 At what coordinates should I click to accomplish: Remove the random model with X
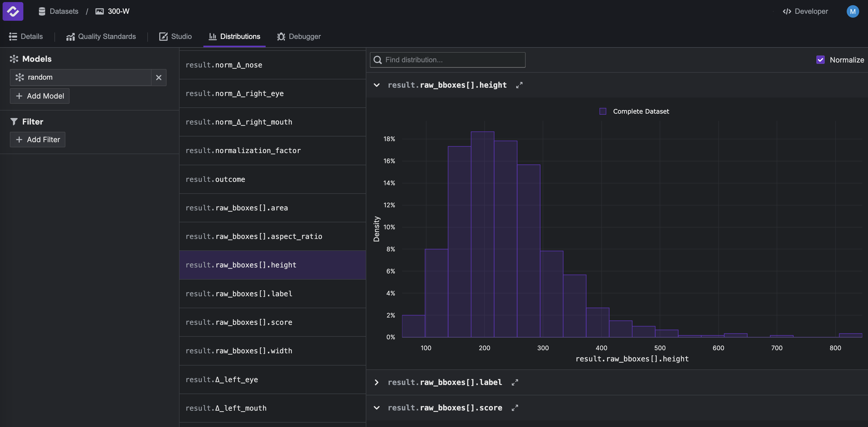click(159, 78)
